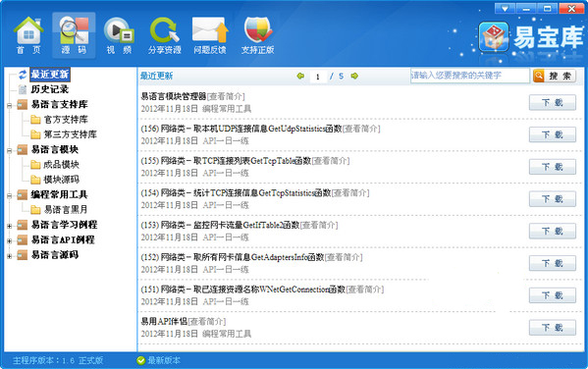The image size is (588, 369).
Task: Click the 模块源码 folder icon
Action: (x=35, y=180)
